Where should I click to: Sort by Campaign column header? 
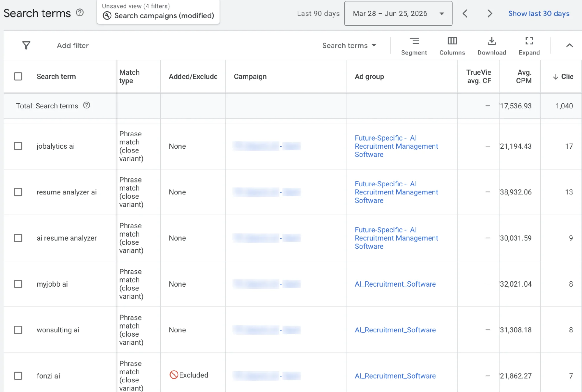(250, 77)
